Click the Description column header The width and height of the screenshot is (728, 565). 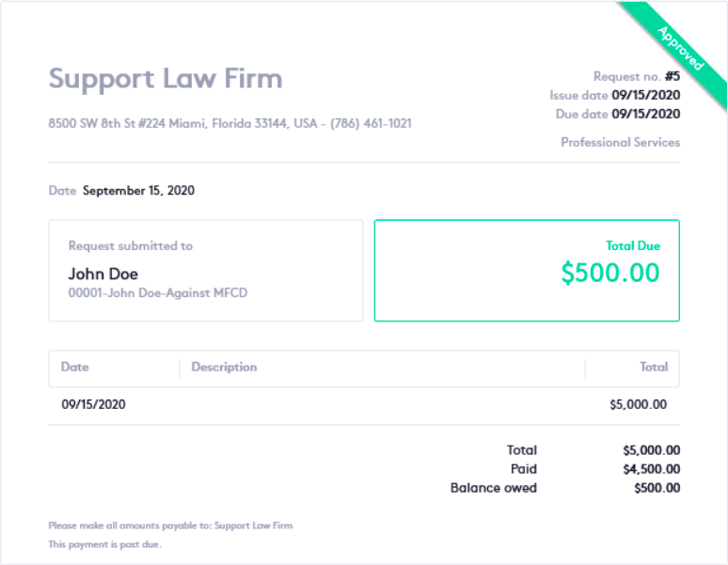224,368
